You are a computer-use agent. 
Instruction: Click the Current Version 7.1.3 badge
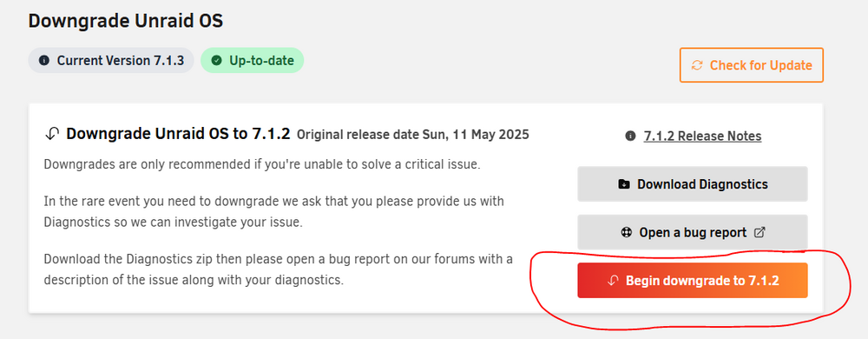(111, 60)
